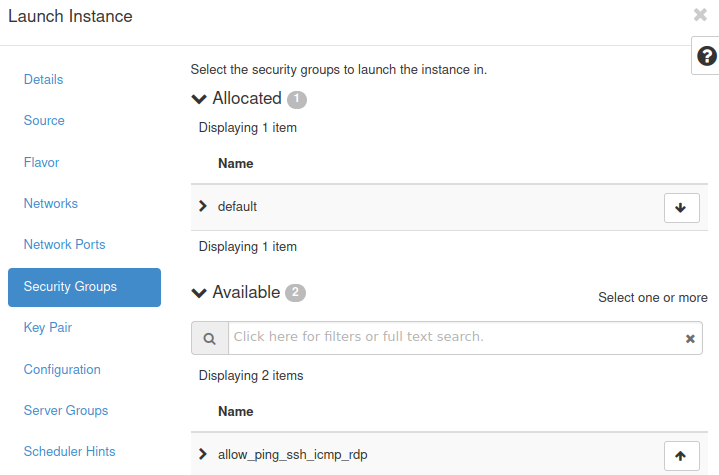Expand the default security group details
The image size is (719, 475).
click(203, 206)
